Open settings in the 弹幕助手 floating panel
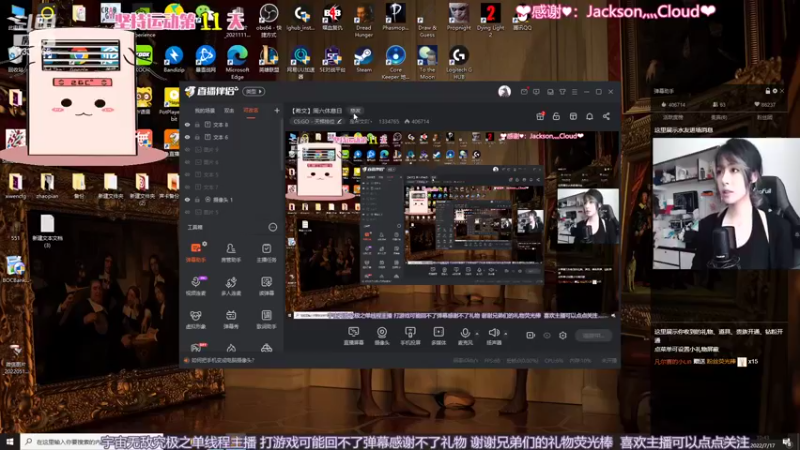Screen dimensions: 800x450 [774, 91]
